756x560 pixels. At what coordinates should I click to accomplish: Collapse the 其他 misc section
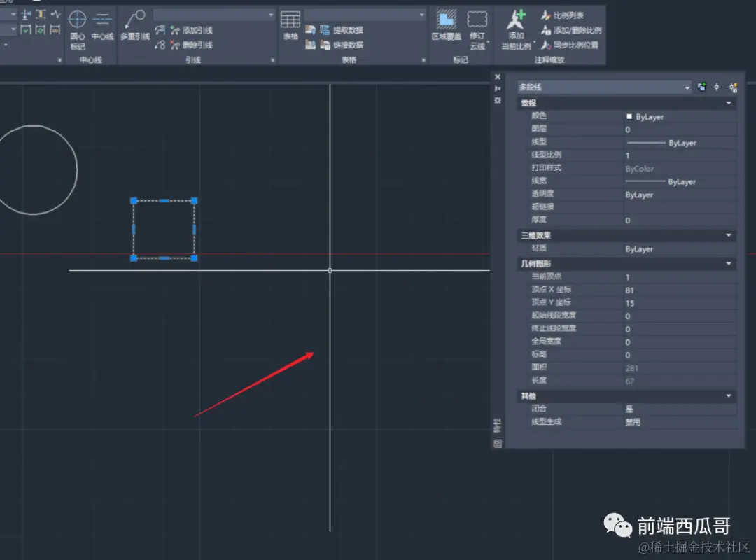coord(729,395)
